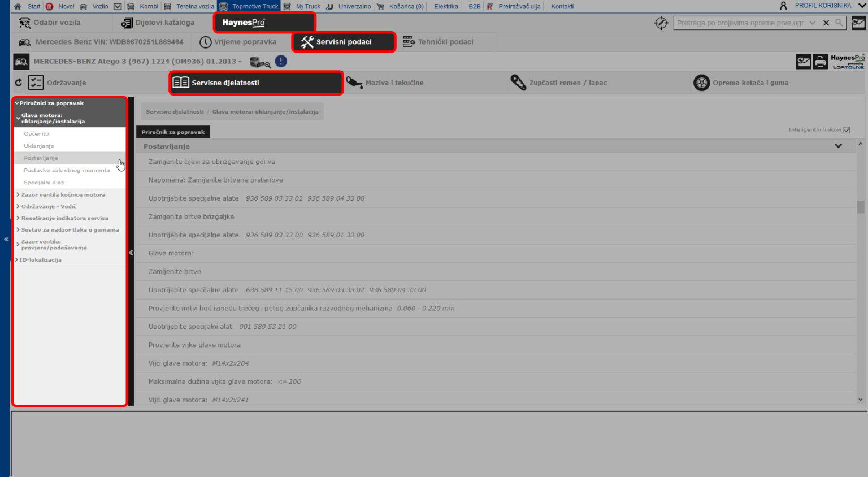Click the Vrijeme popravka clock icon

[206, 42]
